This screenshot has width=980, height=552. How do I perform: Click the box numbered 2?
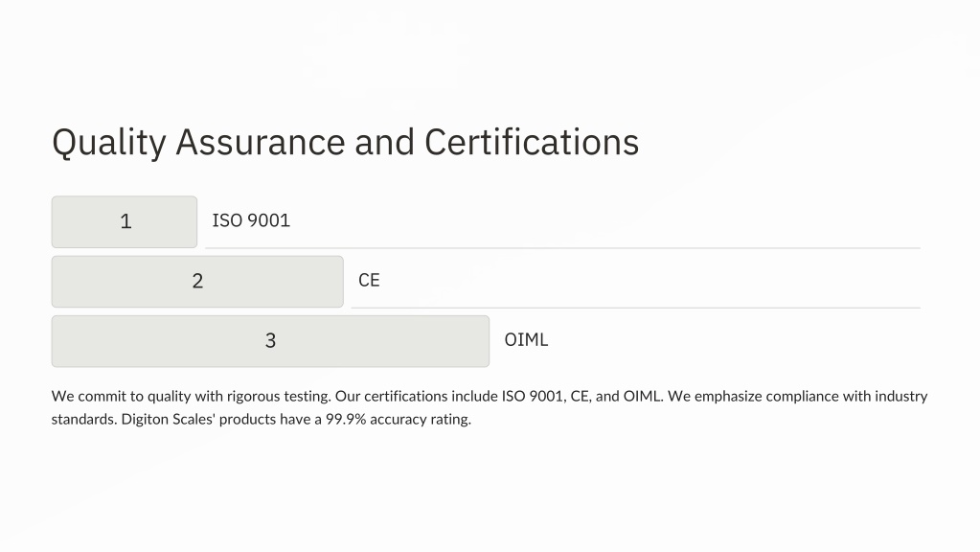197,282
